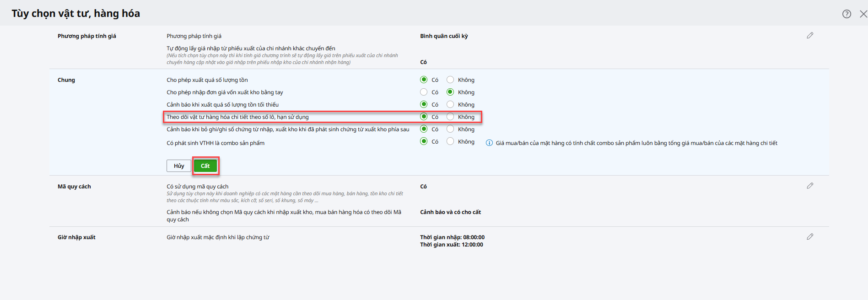Select Có for nhập đơn giá vốn bằng tay
This screenshot has height=300, width=868.
[x=424, y=92]
